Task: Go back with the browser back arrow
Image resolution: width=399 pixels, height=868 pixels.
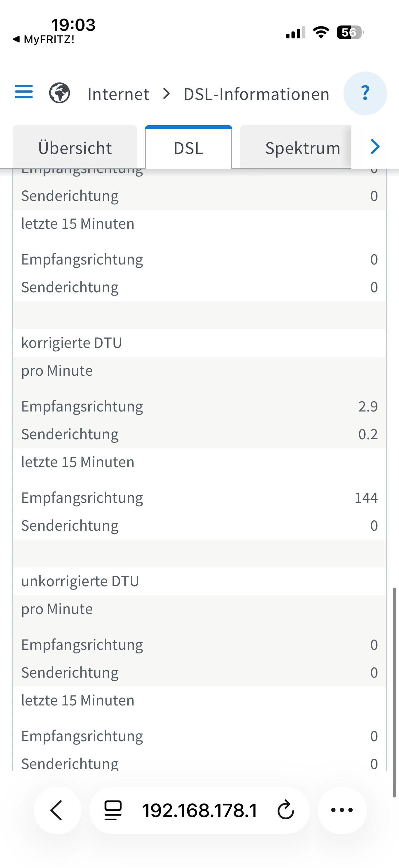Action: [x=57, y=810]
